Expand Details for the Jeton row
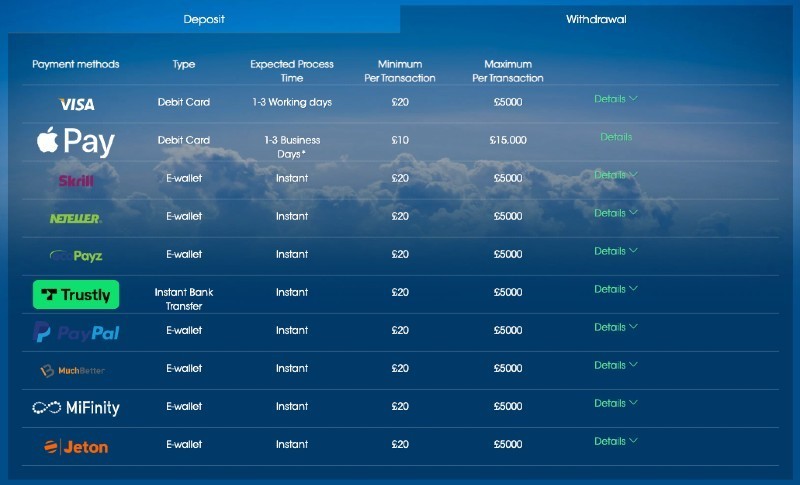Image resolution: width=800 pixels, height=485 pixels. [616, 441]
